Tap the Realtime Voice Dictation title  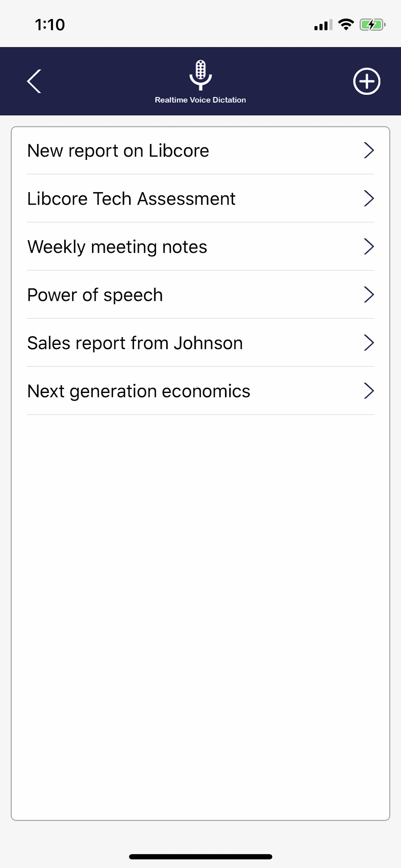200,100
